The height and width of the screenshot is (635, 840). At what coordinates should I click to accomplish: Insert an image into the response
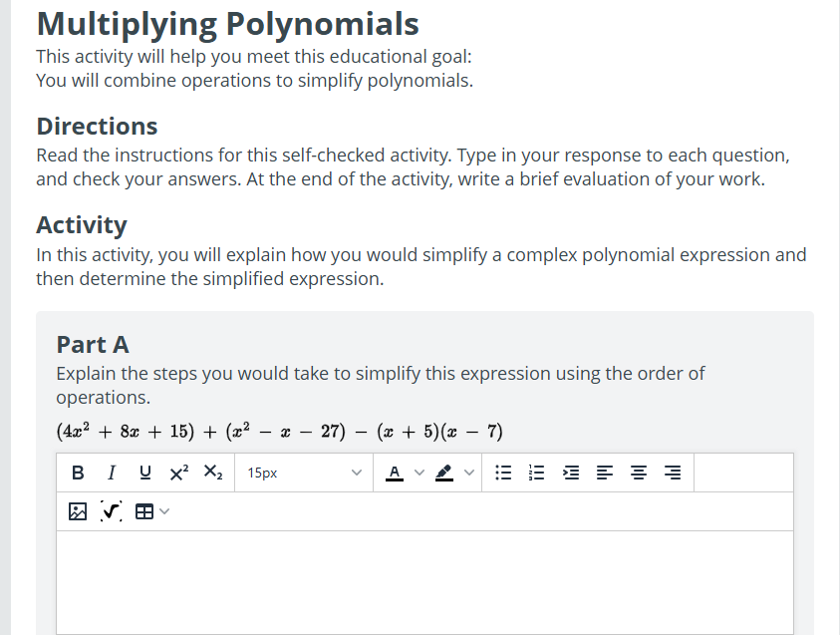tap(77, 510)
